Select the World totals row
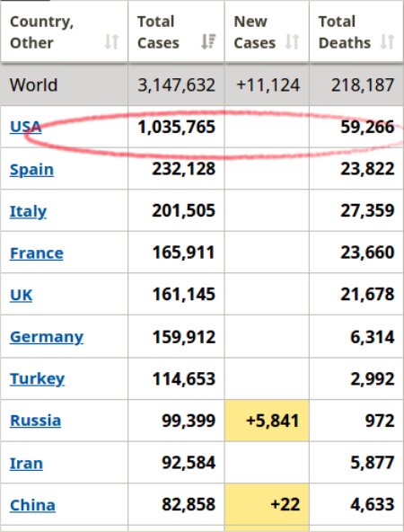 tap(202, 84)
